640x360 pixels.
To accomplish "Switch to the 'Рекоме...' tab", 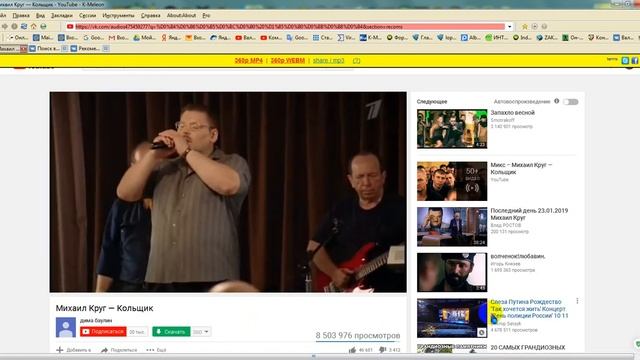I will tap(85, 48).
